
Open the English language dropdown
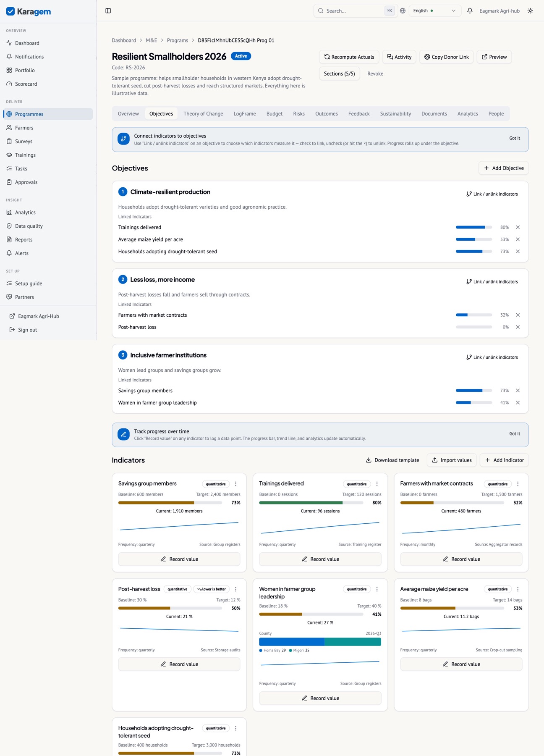(434, 10)
